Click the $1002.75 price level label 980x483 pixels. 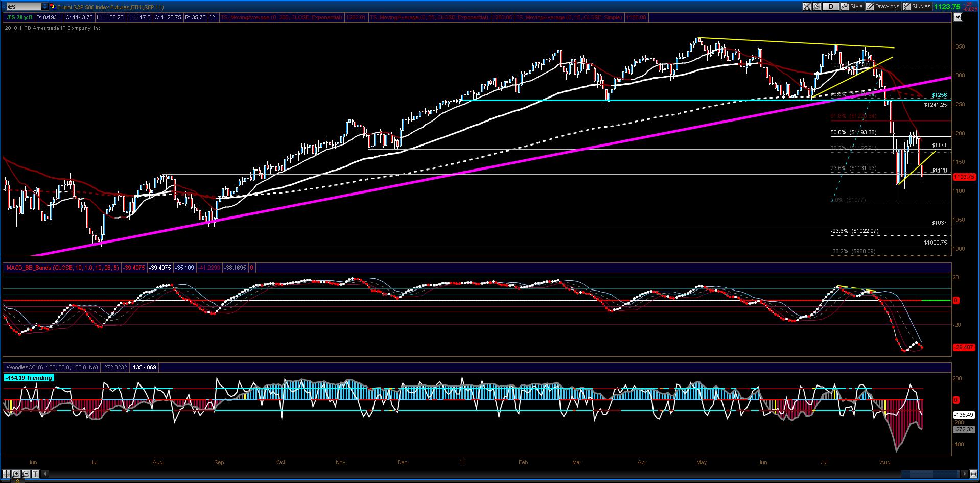pos(936,243)
